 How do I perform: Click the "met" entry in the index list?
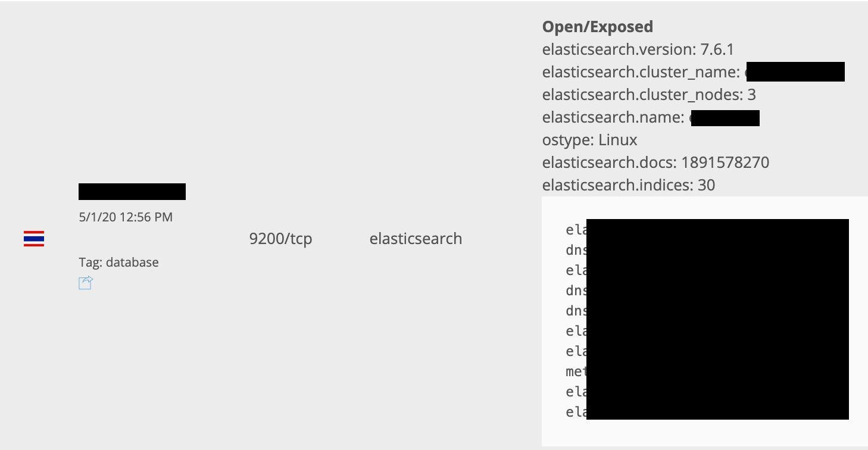tap(576, 372)
